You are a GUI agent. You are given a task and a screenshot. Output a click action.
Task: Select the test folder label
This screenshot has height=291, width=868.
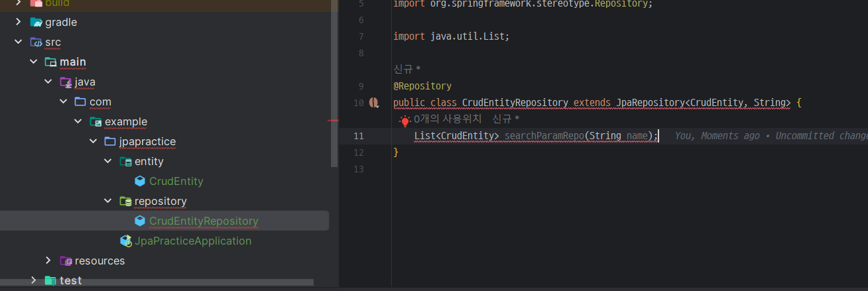coord(71,280)
